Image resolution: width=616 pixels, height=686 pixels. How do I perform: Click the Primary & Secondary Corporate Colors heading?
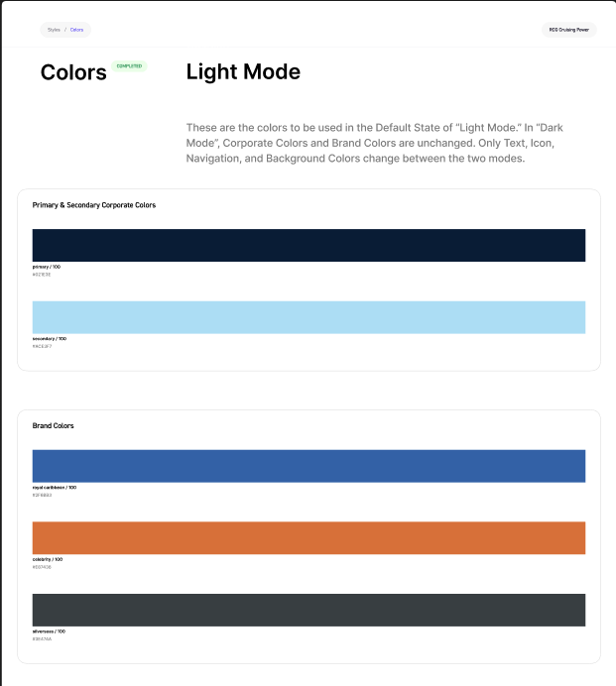click(94, 205)
